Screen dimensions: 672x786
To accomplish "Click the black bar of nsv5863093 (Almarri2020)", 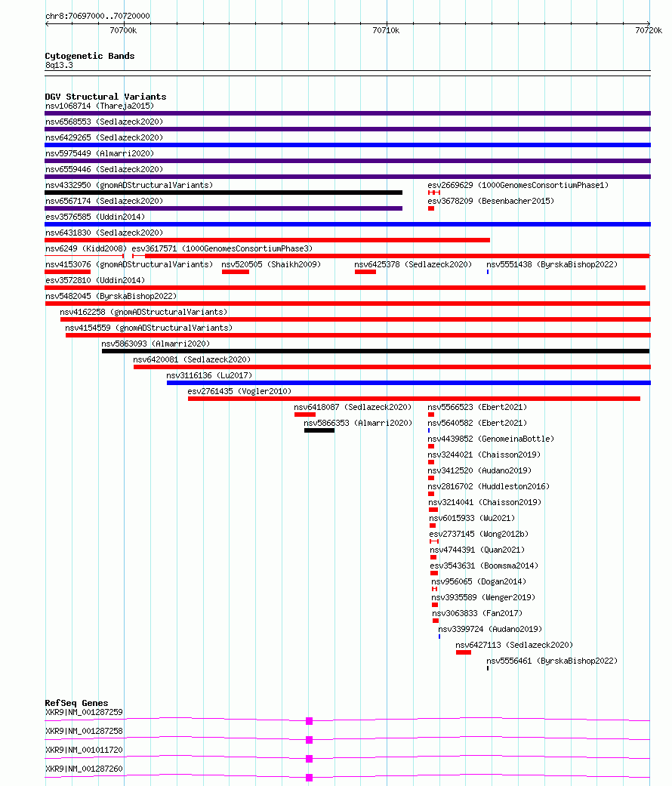I will pos(375,351).
